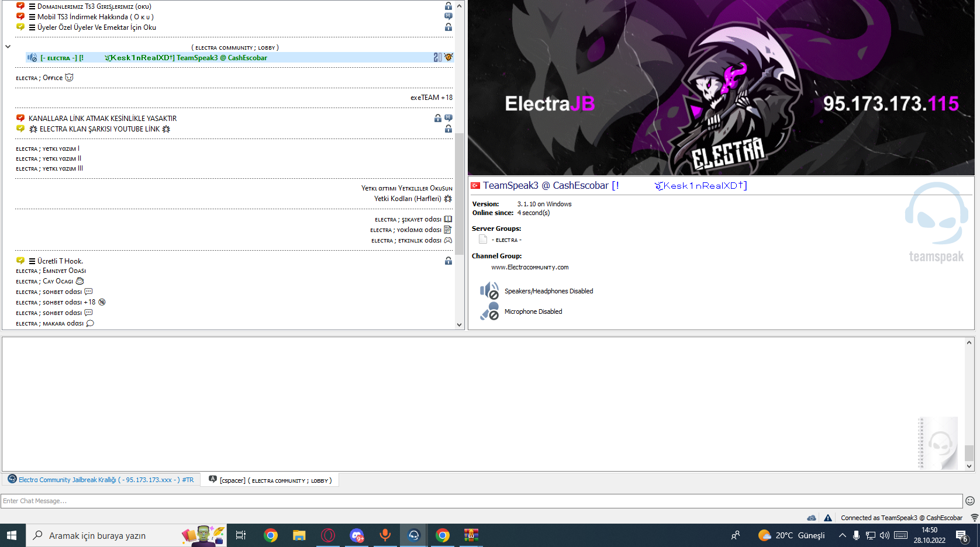Screen dimensions: 980x547
Task: Click the red subscription icon beside Domainlerimiz Ts3 Girişlerimiz
Action: tap(20, 6)
